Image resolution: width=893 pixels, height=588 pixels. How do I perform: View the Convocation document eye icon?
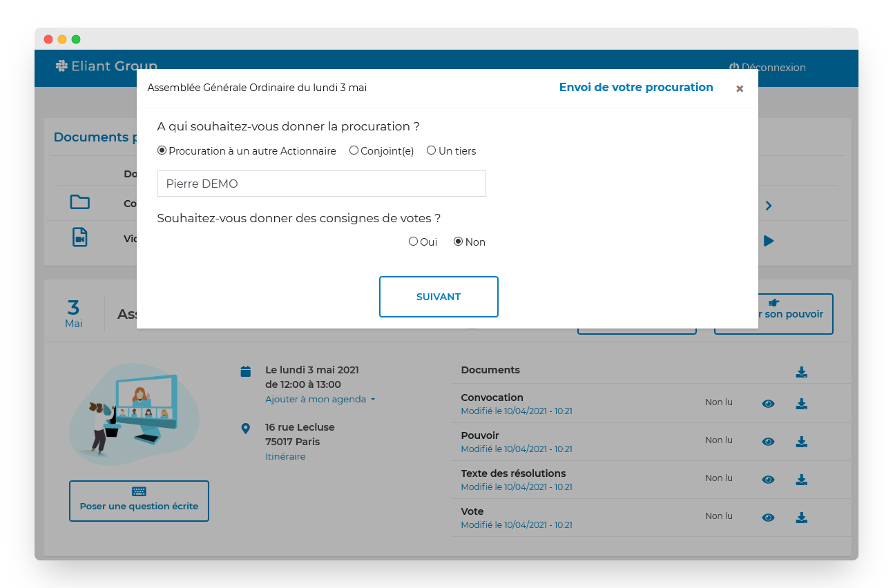tap(768, 404)
